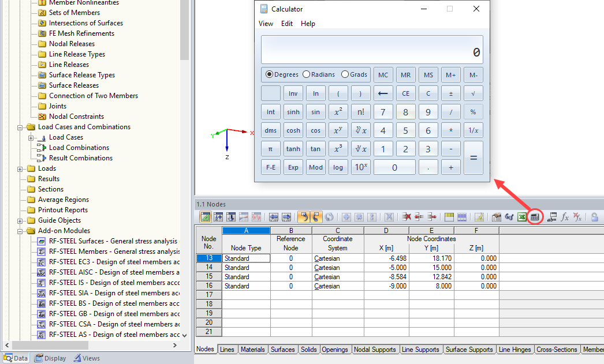Open the built-in calculator from the table toolbar
Screen dimensions: 604x364
[x=535, y=217]
